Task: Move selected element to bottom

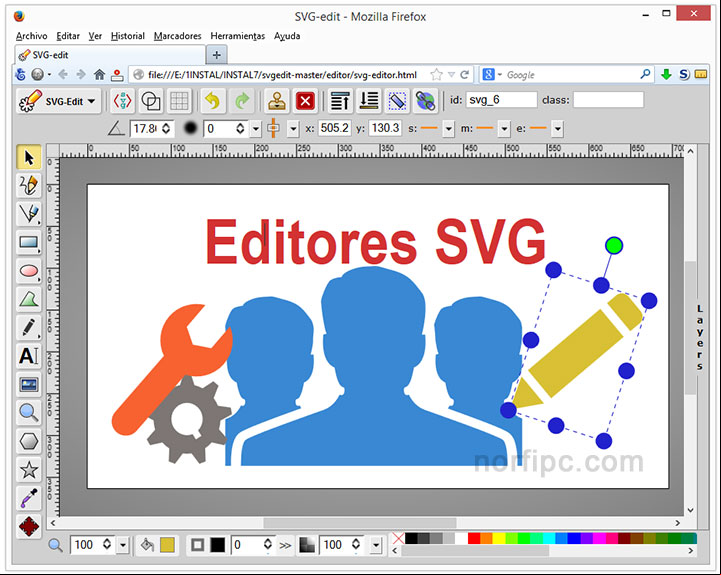Action: (369, 101)
